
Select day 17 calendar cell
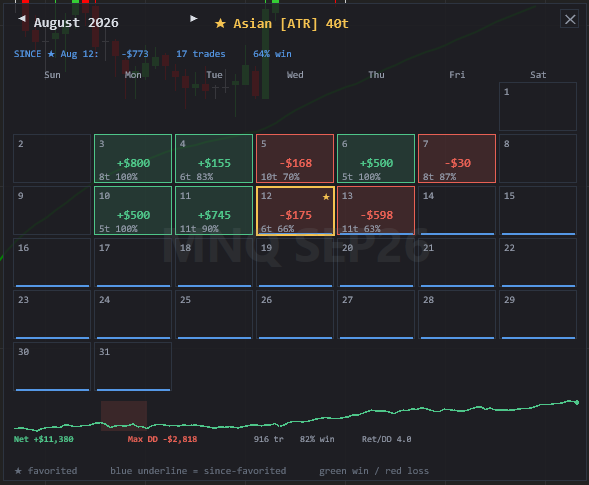(133, 263)
